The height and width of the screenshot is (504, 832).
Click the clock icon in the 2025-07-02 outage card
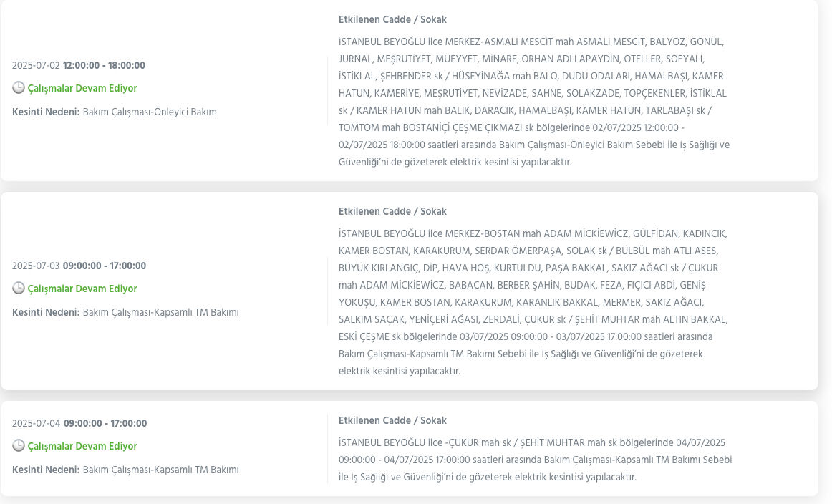19,88
